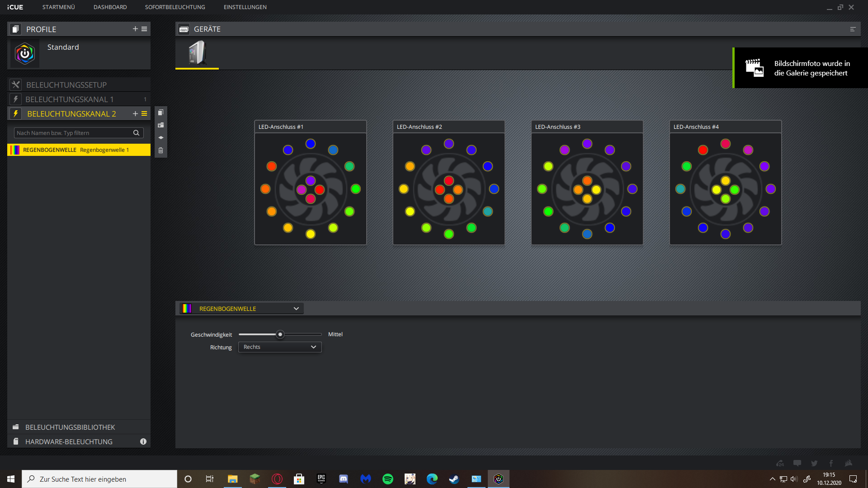
Task: Click the Twitter bird icon
Action: coord(814,463)
